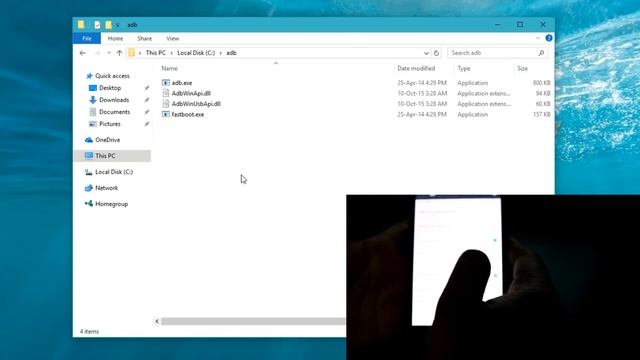Click the adb.exe application icon
This screenshot has height=360, width=640.
point(166,83)
